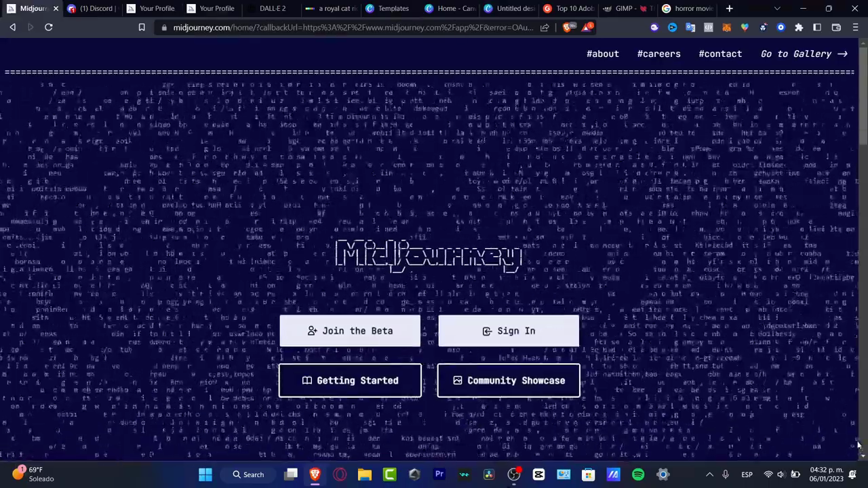Switch to the DALL·E 2 tab
The width and height of the screenshot is (868, 488).
click(x=272, y=9)
